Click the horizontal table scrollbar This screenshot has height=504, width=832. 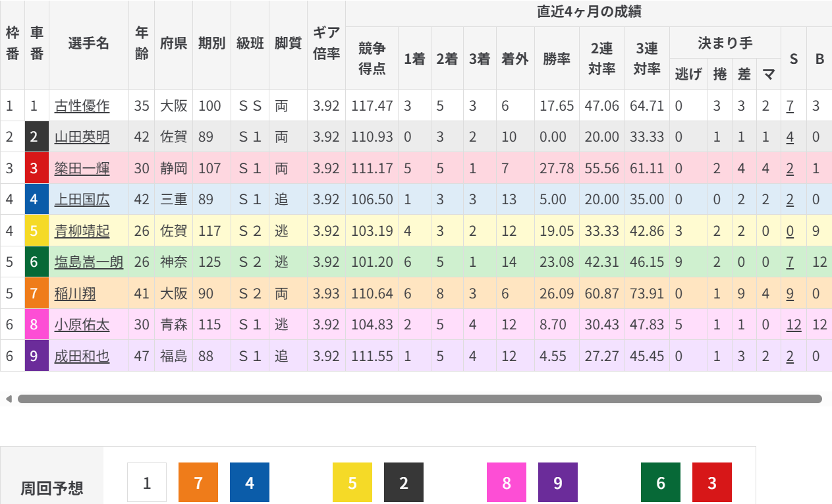point(419,399)
